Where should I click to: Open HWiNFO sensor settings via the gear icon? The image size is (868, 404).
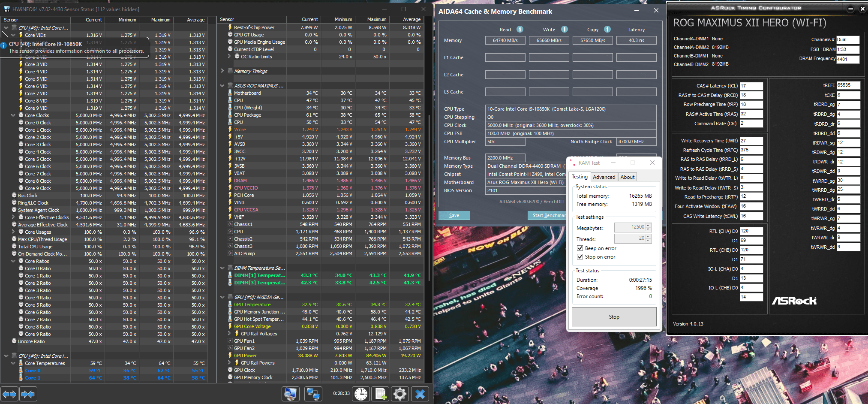[400, 394]
